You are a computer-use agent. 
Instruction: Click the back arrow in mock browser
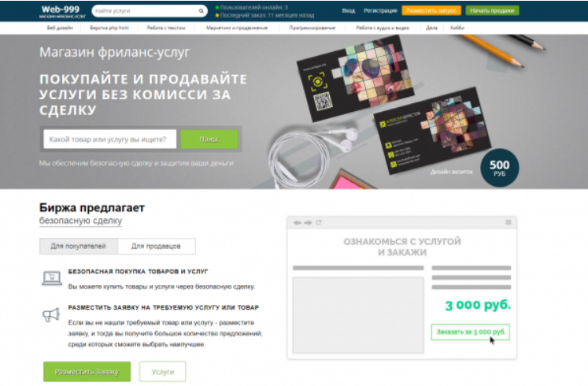298,223
